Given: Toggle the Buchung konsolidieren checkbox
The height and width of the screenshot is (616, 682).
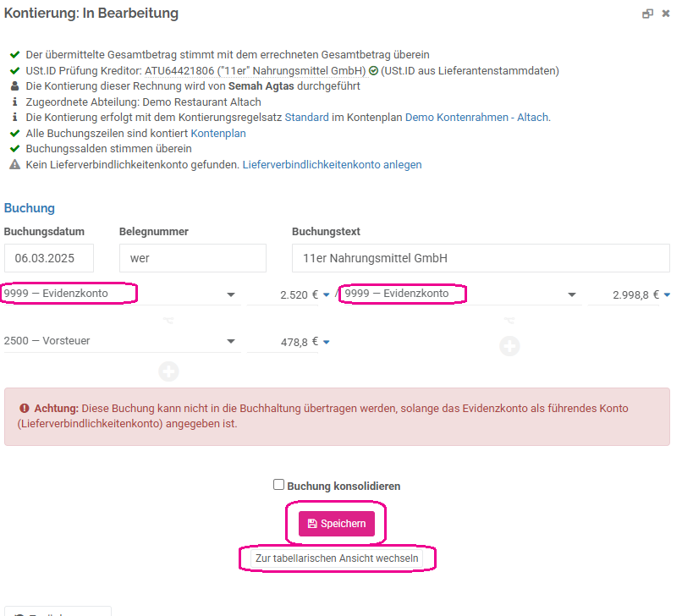Looking at the screenshot, I should point(278,485).
